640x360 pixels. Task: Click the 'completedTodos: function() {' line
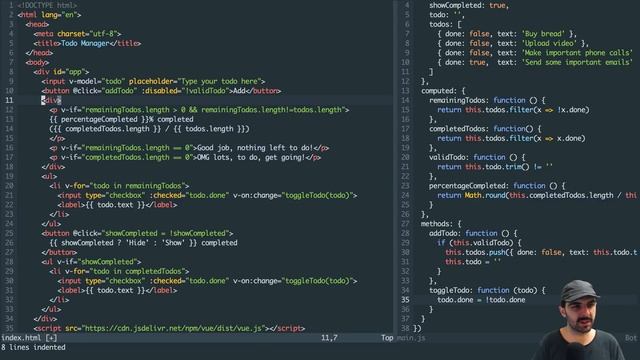485,129
